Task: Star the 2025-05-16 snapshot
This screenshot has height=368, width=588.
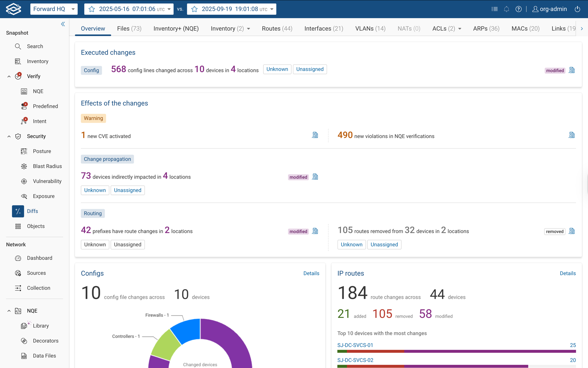Action: coord(92,9)
